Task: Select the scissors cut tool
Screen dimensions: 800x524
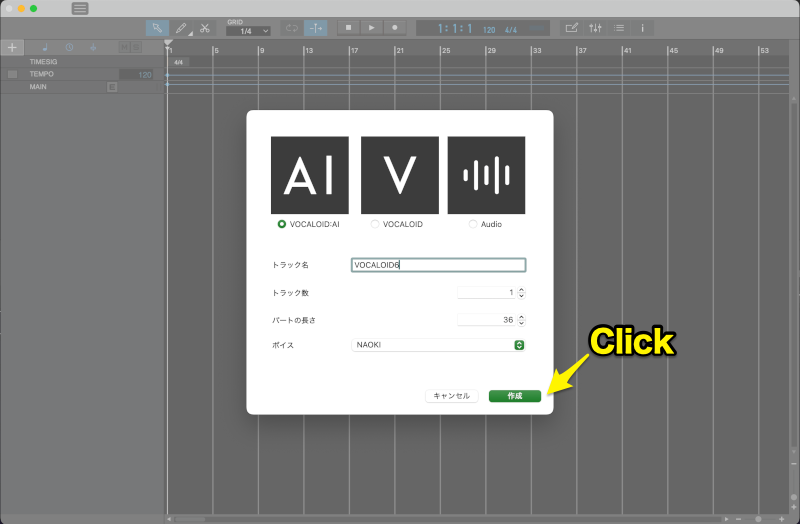Action: tap(205, 28)
